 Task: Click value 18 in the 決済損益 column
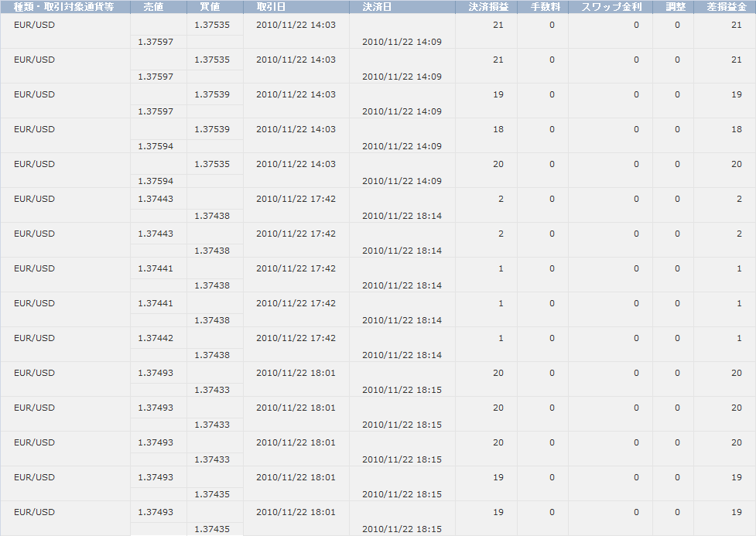(498, 129)
